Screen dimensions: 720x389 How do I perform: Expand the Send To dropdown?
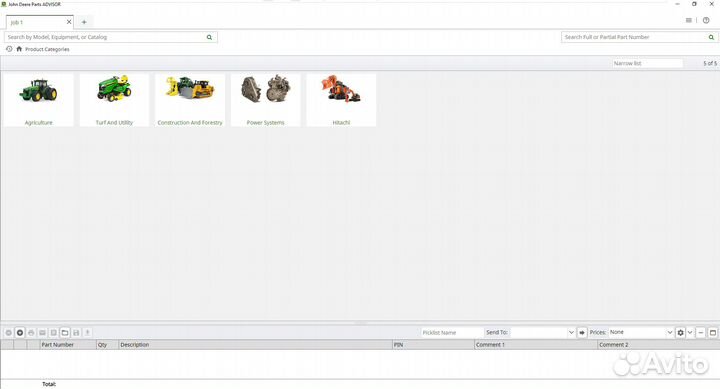click(x=571, y=333)
